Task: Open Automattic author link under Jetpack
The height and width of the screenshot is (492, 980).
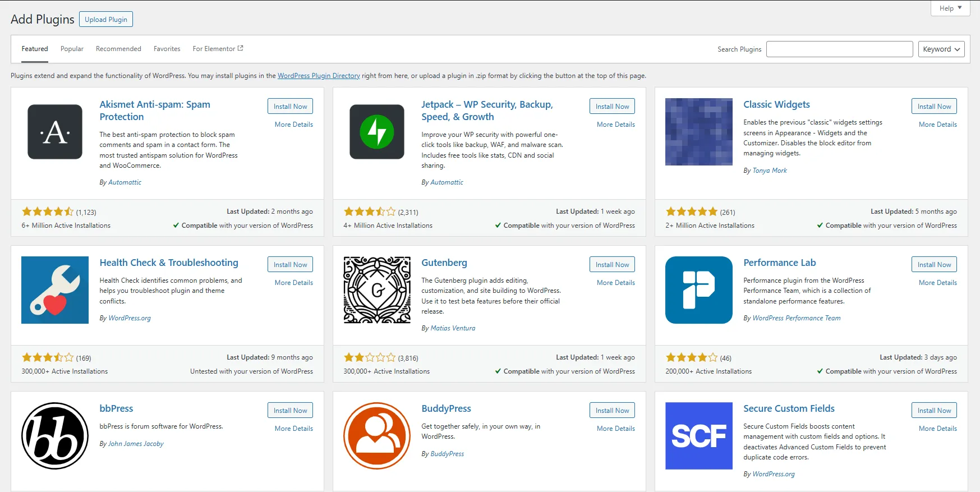Action: click(447, 182)
